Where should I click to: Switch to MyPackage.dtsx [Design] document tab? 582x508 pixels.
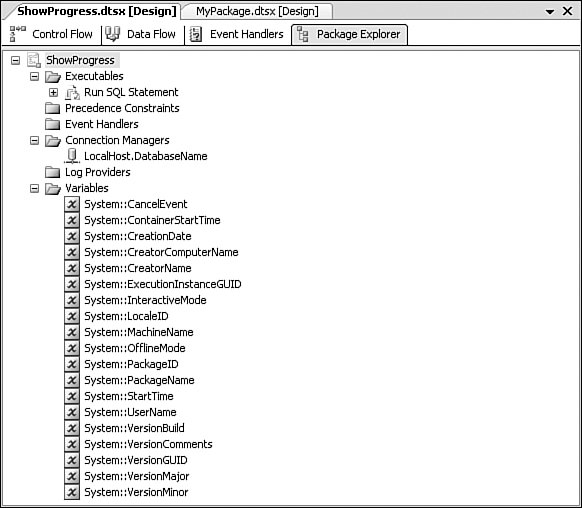coord(257,11)
